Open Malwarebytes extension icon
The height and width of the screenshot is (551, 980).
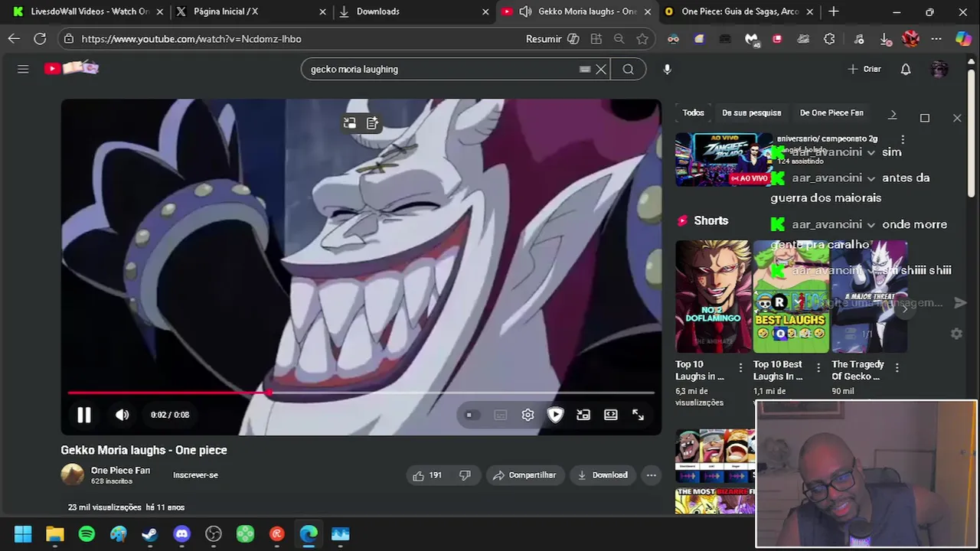click(x=751, y=39)
